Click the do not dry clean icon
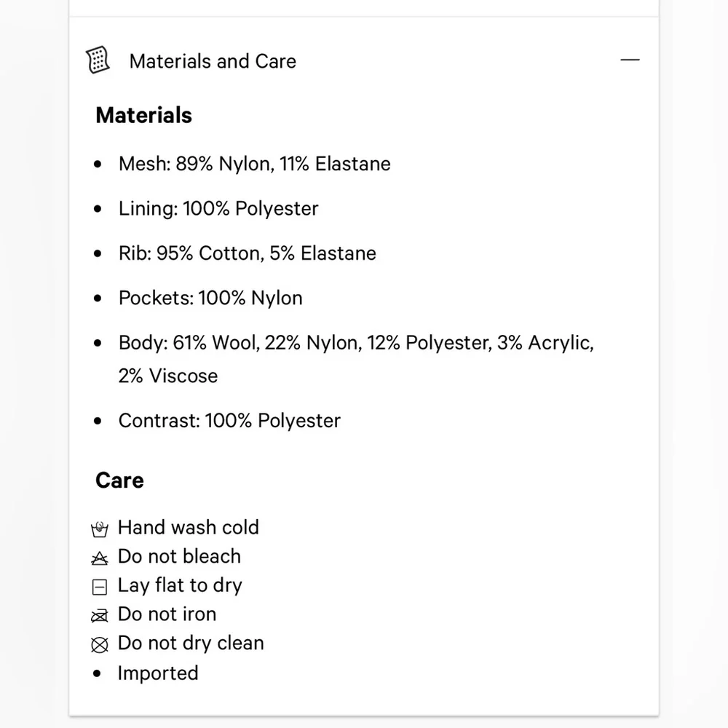728x728 pixels. (x=100, y=644)
